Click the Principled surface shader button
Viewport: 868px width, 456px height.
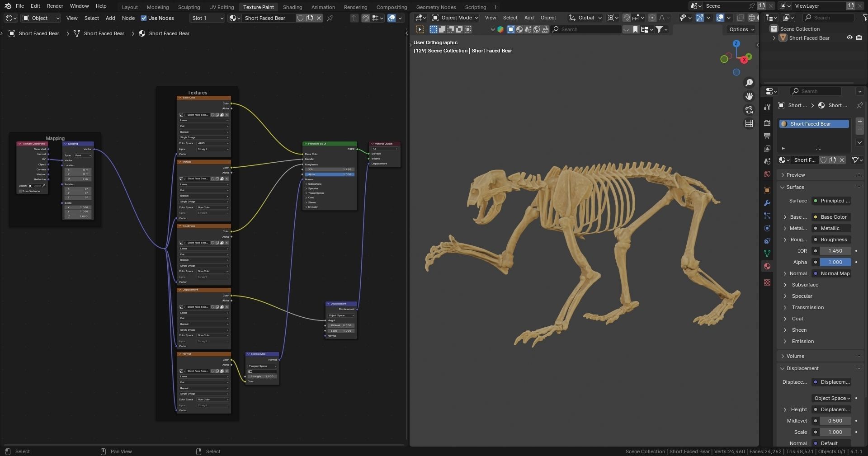click(832, 201)
